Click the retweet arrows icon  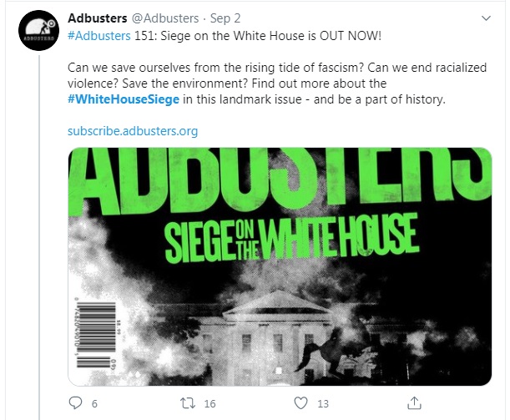point(188,403)
